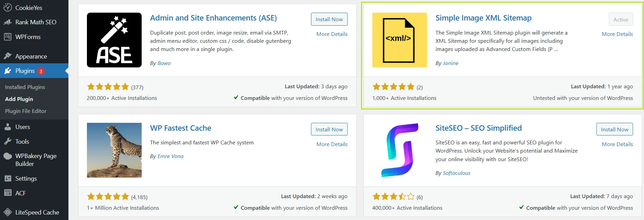
Task: Install the Admin and Site Enhancements plugin
Action: coord(329,19)
